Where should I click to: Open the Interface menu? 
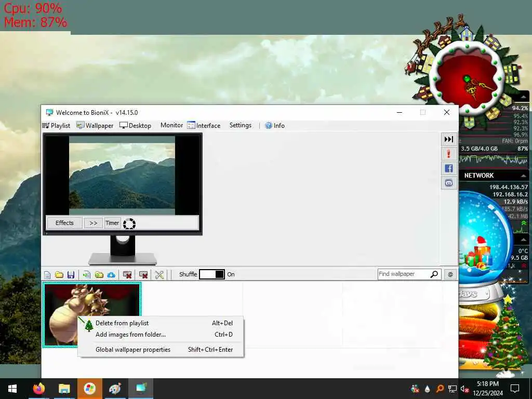(204, 126)
